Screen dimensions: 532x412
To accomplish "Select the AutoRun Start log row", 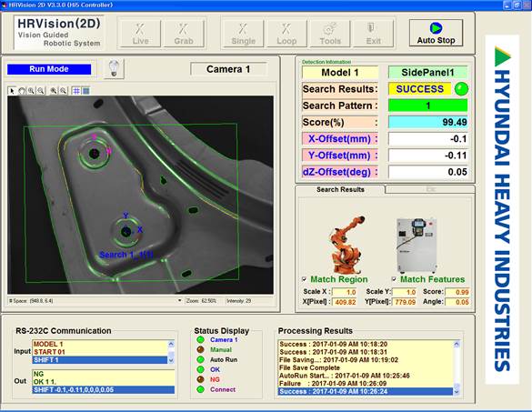I will [366, 376].
